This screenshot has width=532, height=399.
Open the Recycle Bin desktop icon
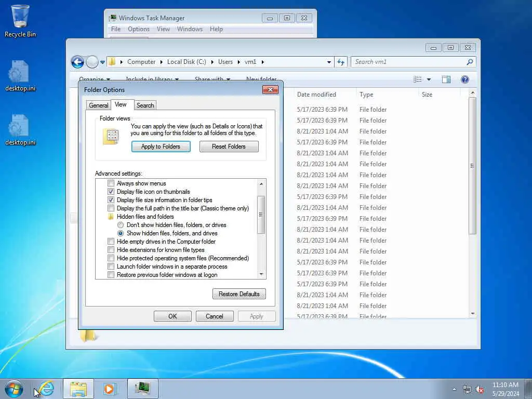click(x=20, y=21)
